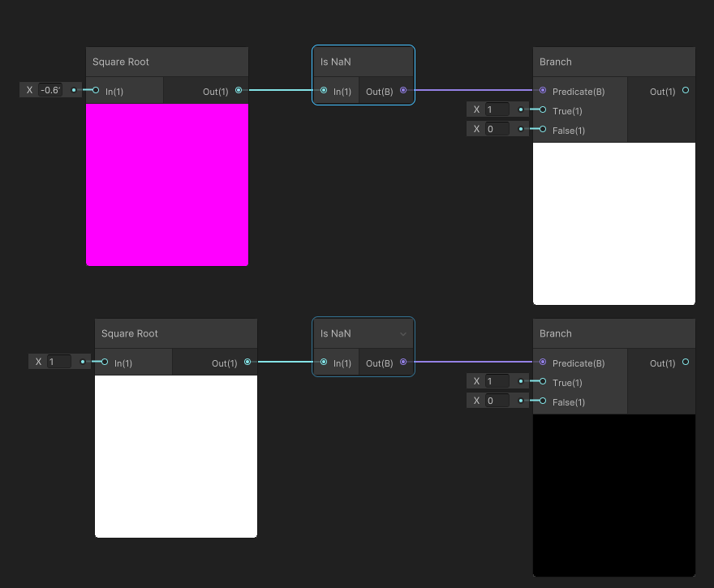Image resolution: width=714 pixels, height=588 pixels.
Task: Select the purple edge into lower Branch Predicate
Action: pos(474,362)
